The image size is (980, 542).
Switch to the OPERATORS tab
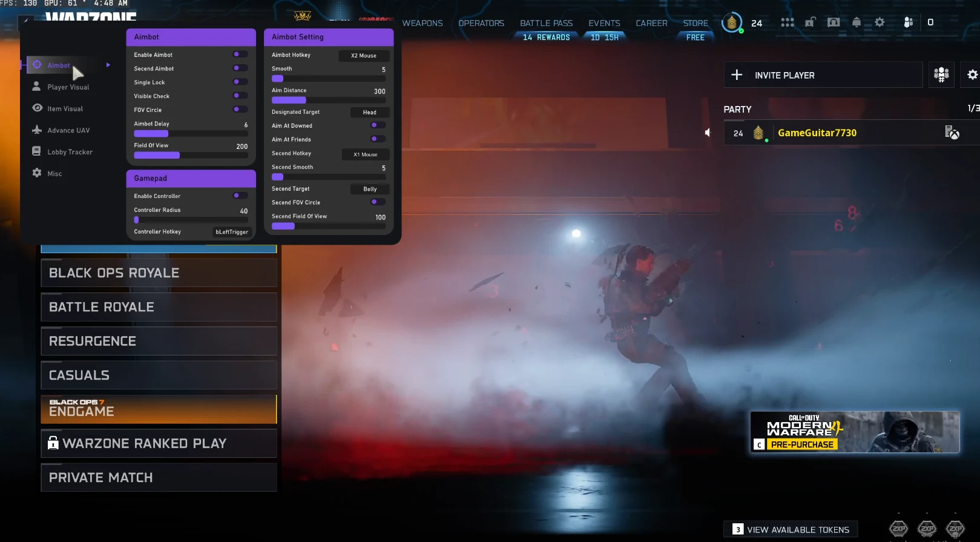(481, 23)
